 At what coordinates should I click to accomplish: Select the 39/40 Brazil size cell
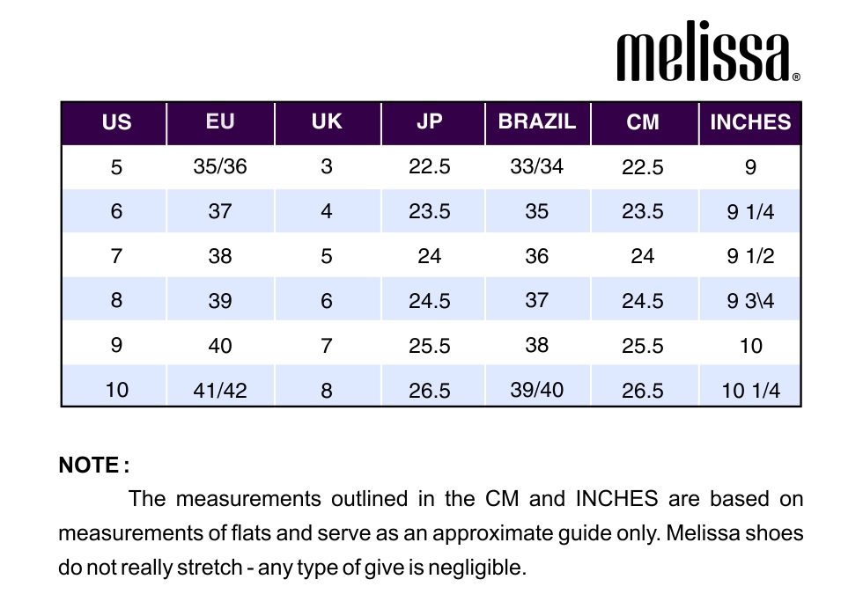click(x=536, y=390)
